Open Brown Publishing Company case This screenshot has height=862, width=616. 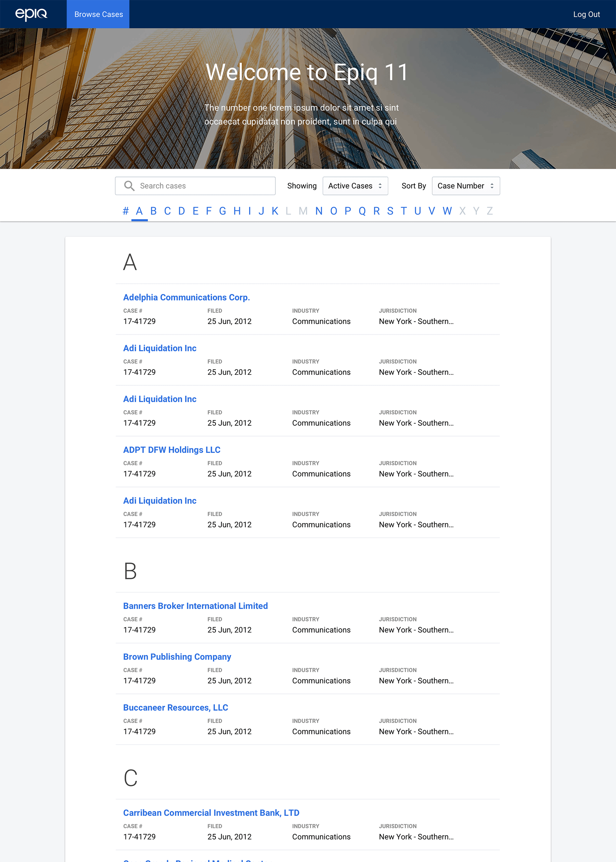177,657
